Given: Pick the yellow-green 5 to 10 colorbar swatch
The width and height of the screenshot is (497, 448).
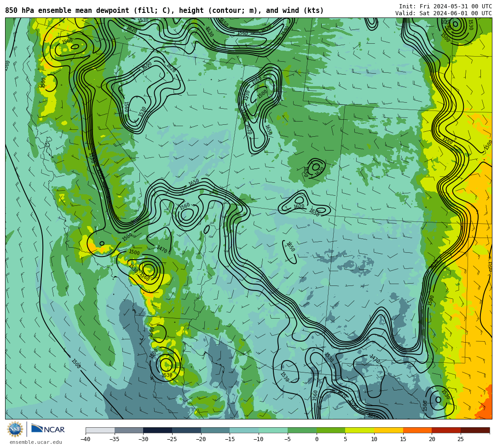Looking at the screenshot, I should tap(360, 430).
